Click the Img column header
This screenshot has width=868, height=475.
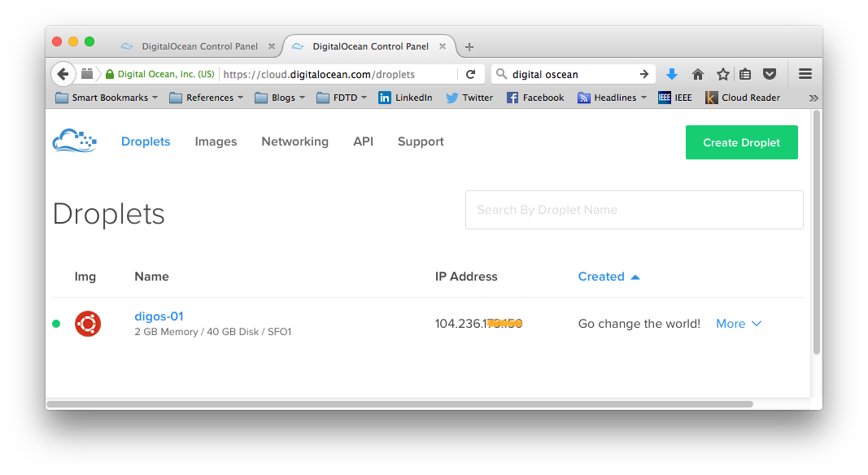tap(85, 277)
